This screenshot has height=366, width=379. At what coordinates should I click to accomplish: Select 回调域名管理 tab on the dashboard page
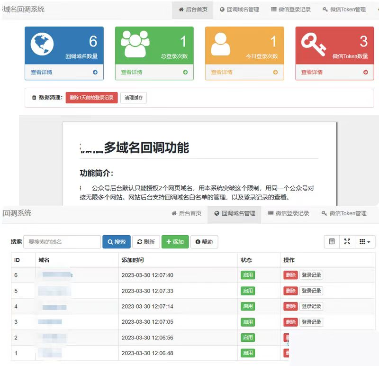click(x=239, y=10)
